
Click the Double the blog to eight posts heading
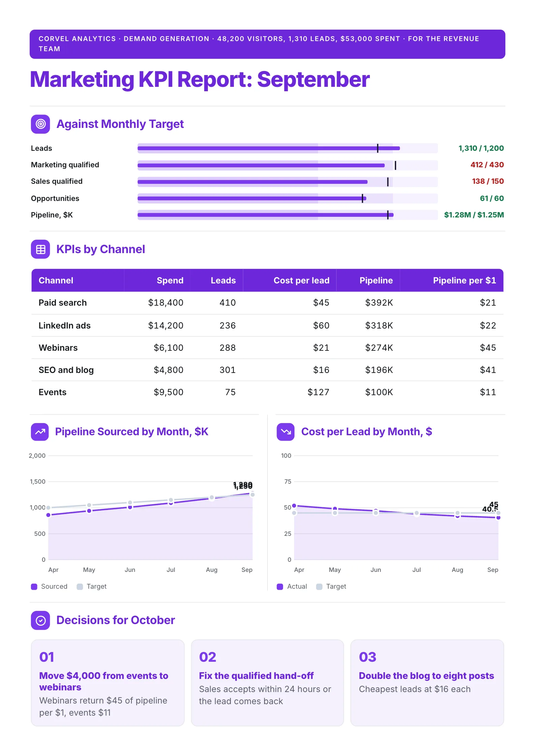[x=427, y=676]
